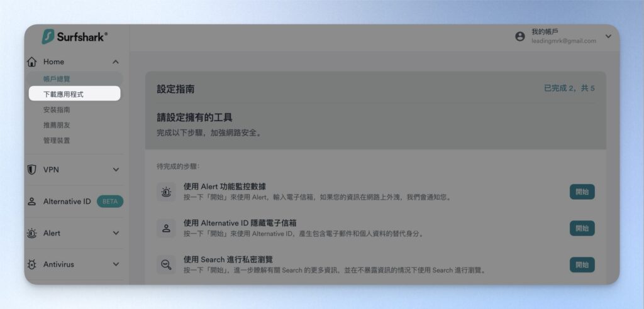Click the Alternative ID person icon in sidebar

pyautogui.click(x=31, y=202)
